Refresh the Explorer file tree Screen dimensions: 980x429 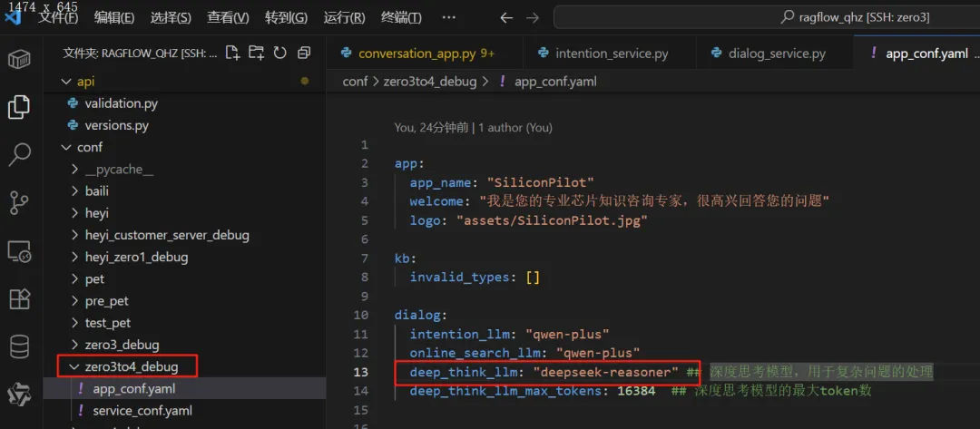click(280, 54)
